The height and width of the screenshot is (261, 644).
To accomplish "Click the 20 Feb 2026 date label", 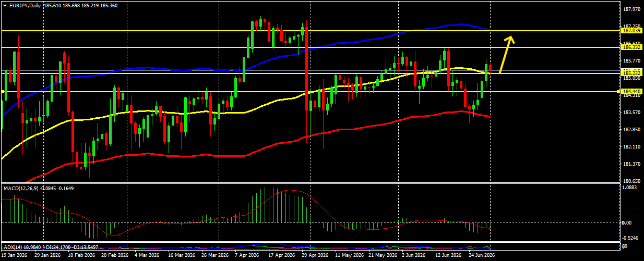I will pos(115,256).
